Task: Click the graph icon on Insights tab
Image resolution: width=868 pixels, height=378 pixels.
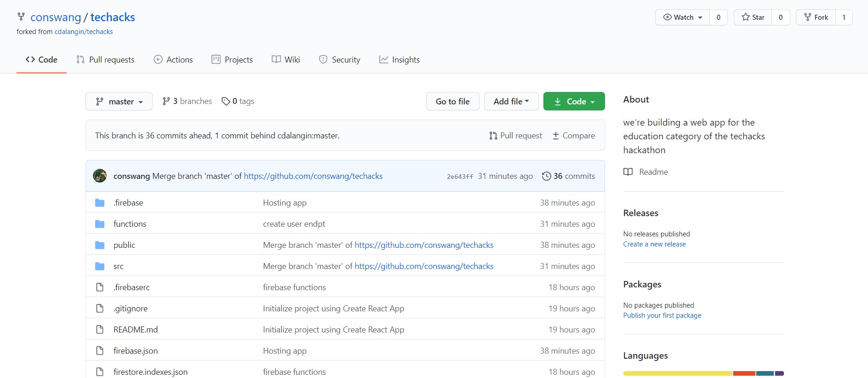Action: pyautogui.click(x=383, y=59)
